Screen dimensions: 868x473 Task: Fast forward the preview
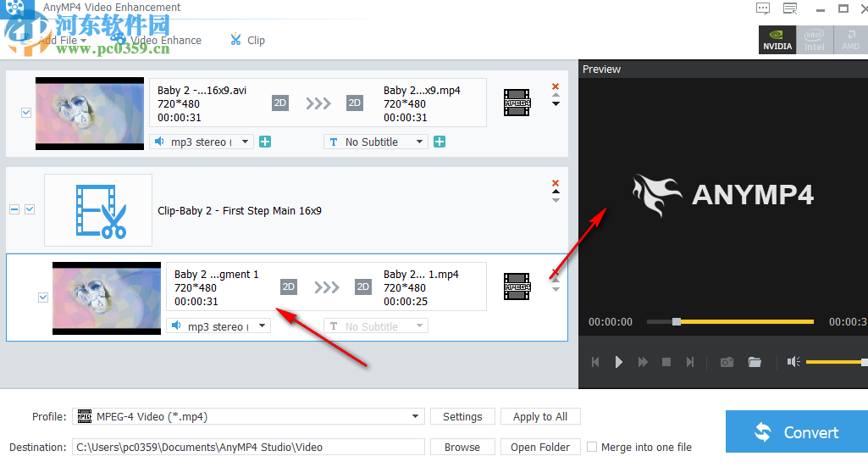[643, 362]
